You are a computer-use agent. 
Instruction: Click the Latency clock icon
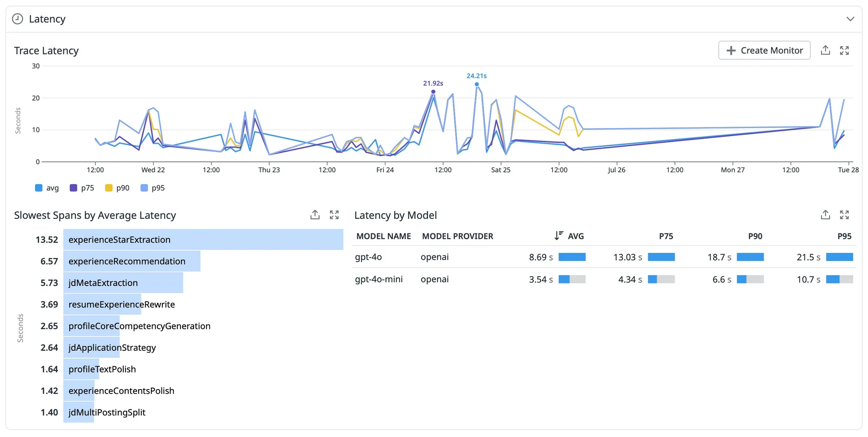tap(17, 19)
